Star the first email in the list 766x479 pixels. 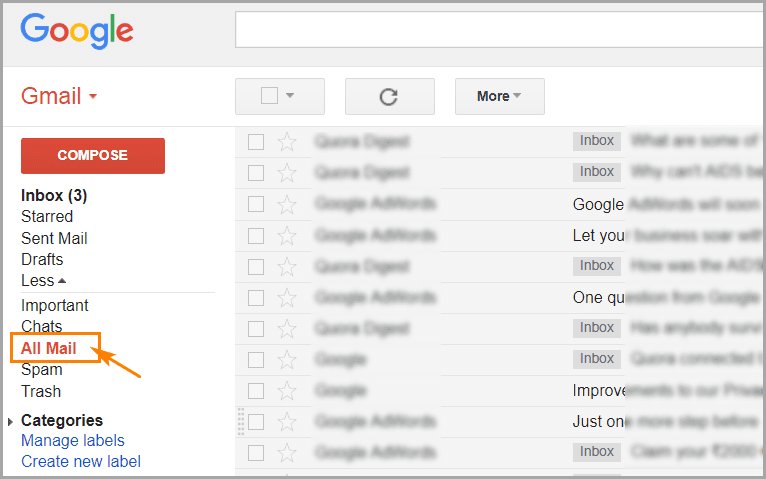point(287,142)
